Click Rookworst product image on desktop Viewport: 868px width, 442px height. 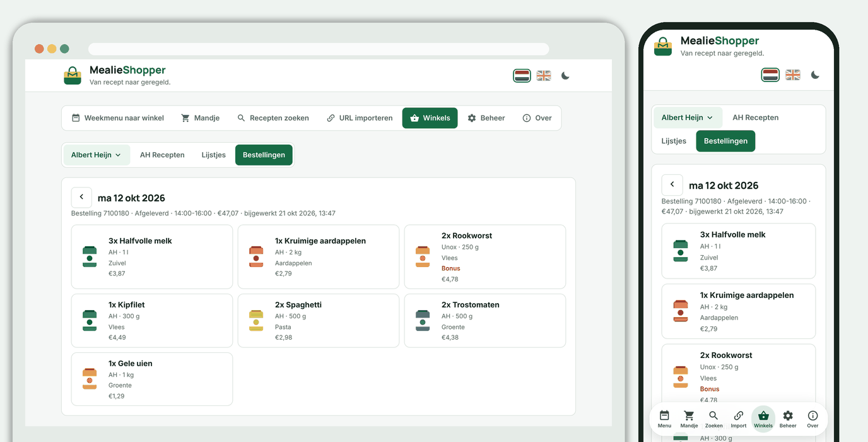(423, 257)
